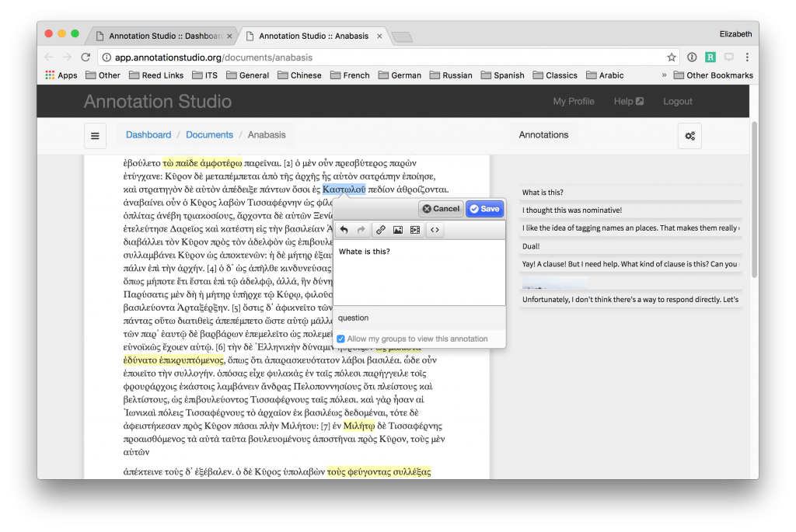
Task: Click the undo icon in annotation editor
Action: click(x=344, y=229)
